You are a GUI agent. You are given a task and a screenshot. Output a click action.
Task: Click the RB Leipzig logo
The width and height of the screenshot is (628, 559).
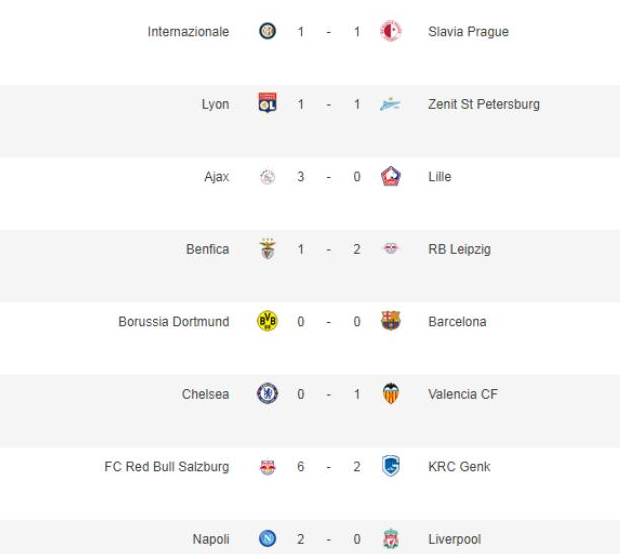390,248
